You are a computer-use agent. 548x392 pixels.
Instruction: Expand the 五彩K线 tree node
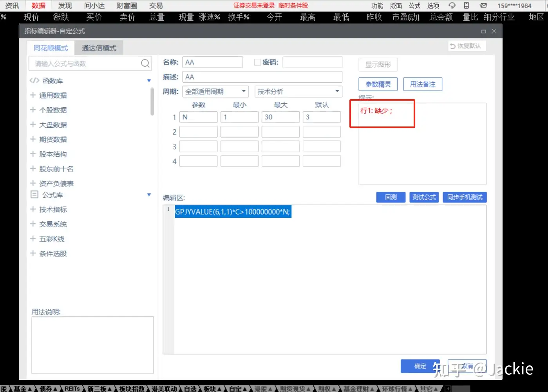pyautogui.click(x=33, y=238)
